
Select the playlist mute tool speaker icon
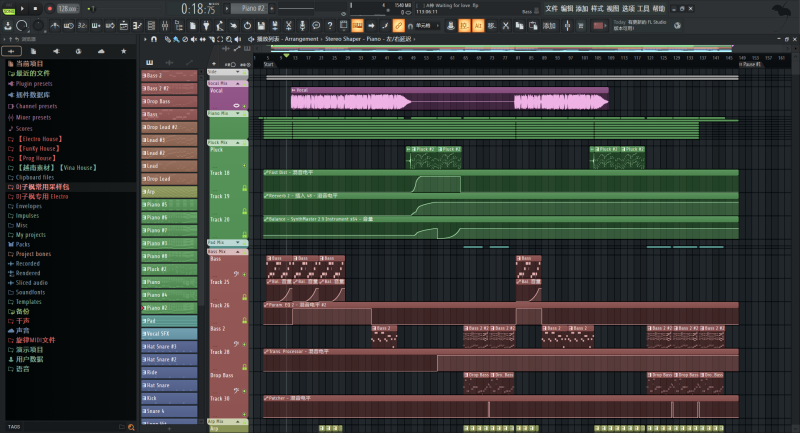tap(194, 39)
